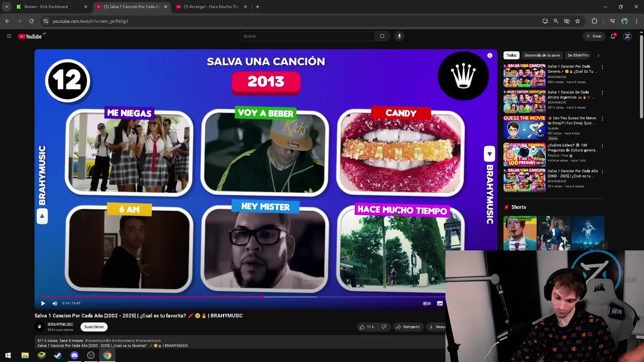
Task: Toggle the autoplay switch in player
Action: (x=427, y=303)
